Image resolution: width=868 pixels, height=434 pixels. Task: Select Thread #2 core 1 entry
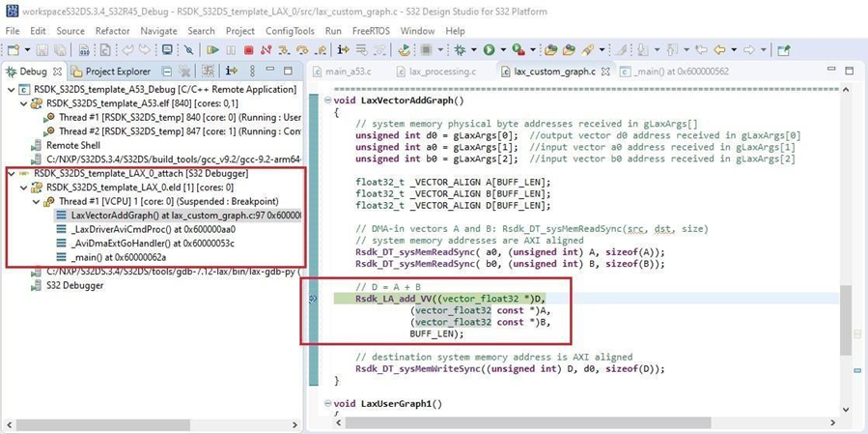tap(173, 130)
